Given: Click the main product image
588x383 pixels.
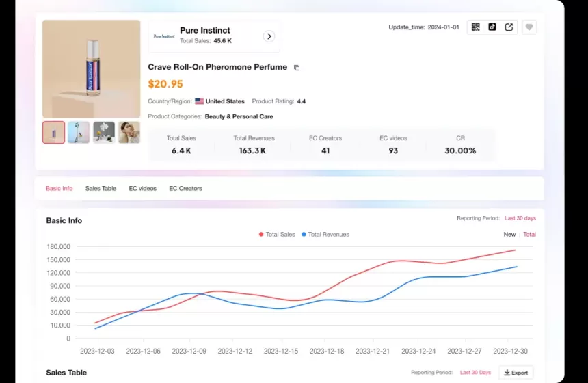Looking at the screenshot, I should tap(91, 68).
